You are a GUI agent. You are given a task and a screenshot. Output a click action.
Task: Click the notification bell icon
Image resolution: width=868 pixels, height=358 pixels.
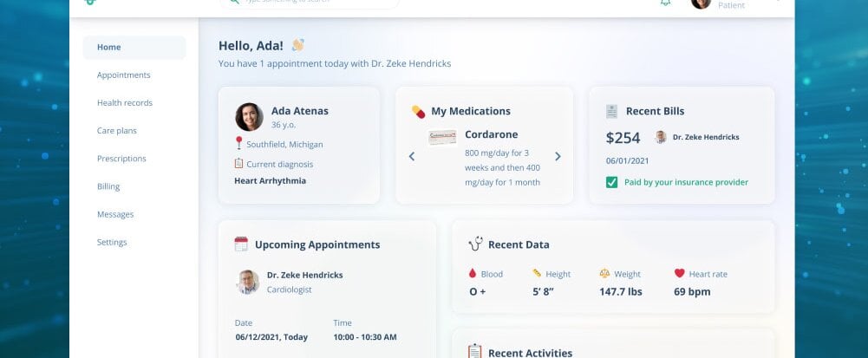666,3
